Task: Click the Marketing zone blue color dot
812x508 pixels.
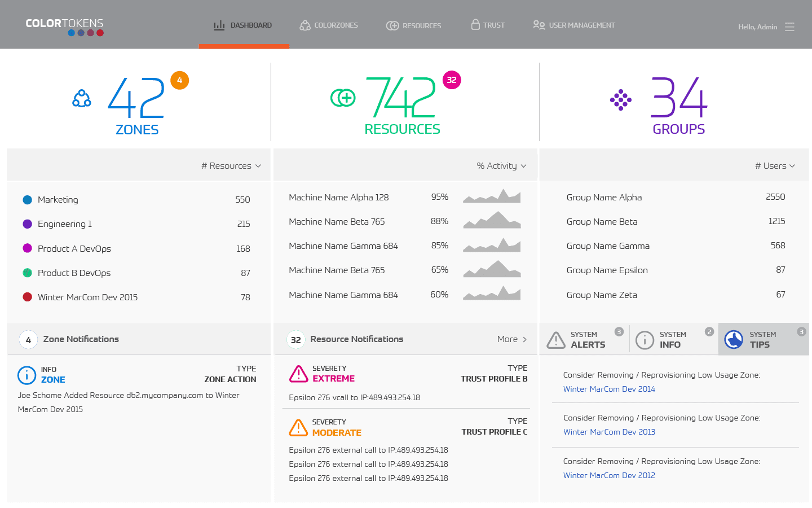Action: point(27,200)
